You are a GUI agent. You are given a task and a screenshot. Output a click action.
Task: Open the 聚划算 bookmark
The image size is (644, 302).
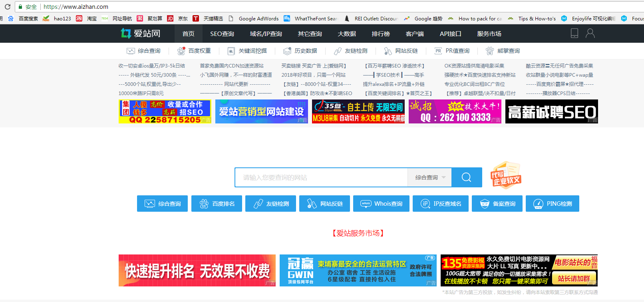coord(150,18)
